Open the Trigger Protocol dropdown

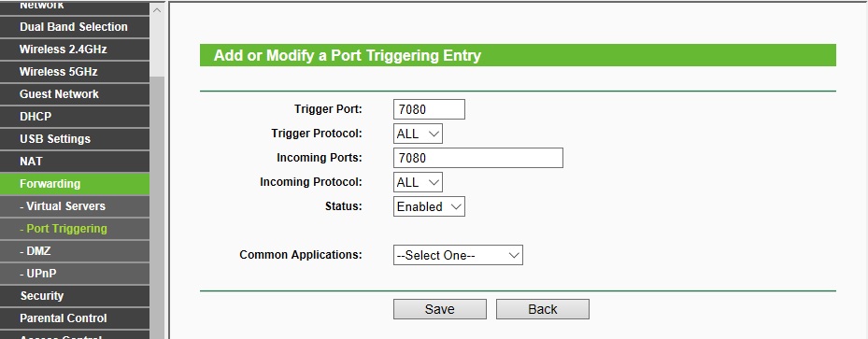pos(418,134)
